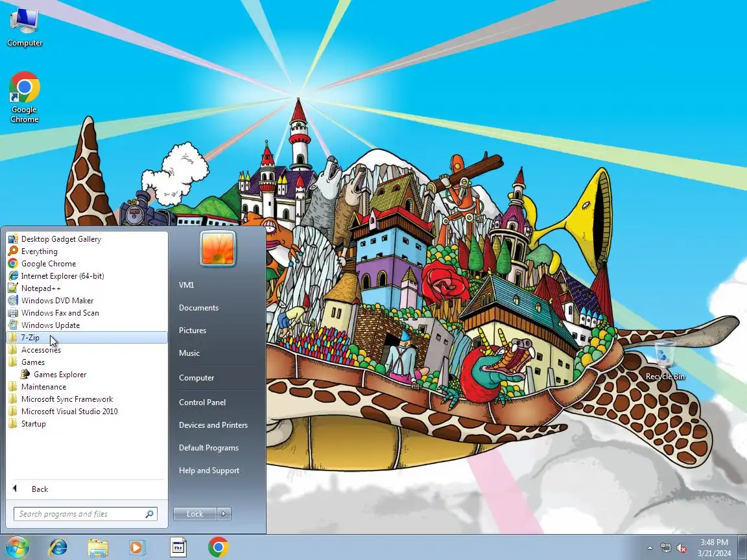747x560 pixels.
Task: Open the Recycle Bin on desktop
Action: 665,360
